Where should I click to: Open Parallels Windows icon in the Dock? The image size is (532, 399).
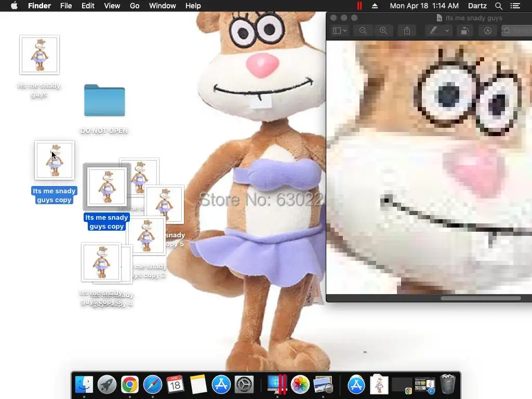coord(277,384)
